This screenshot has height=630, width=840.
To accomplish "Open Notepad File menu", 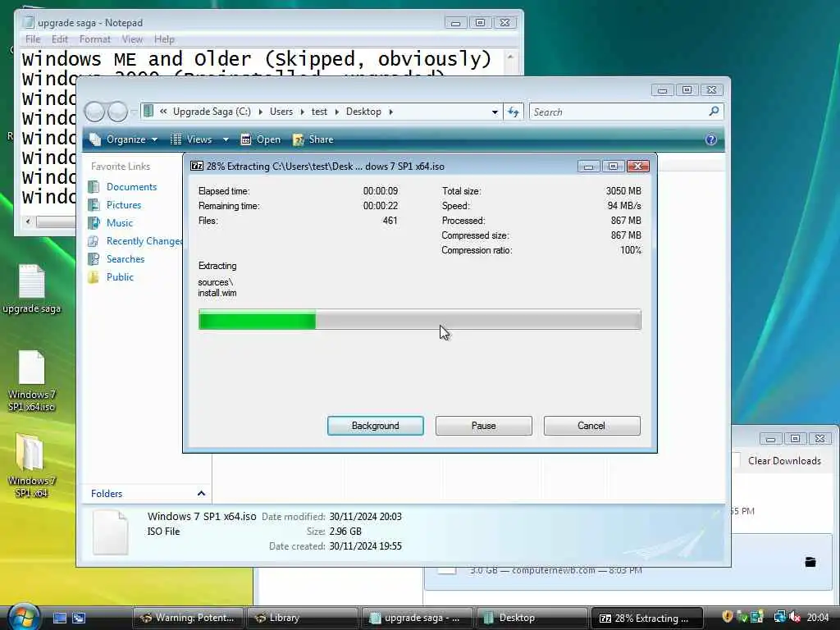I will pos(33,39).
